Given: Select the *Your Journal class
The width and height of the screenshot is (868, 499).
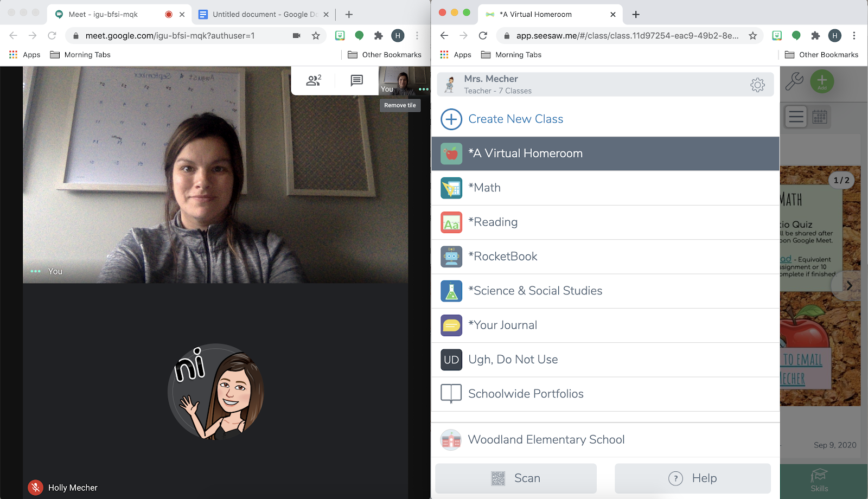Looking at the screenshot, I should 605,325.
